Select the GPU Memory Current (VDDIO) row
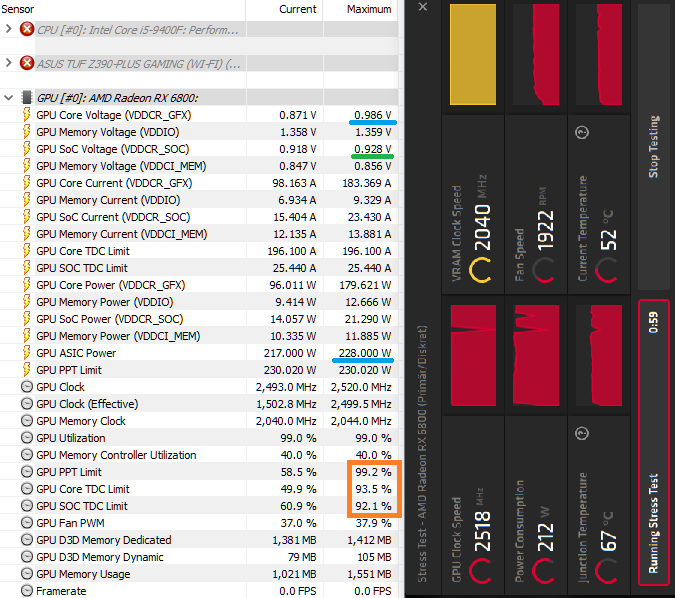The height and width of the screenshot is (598, 675). 198,200
